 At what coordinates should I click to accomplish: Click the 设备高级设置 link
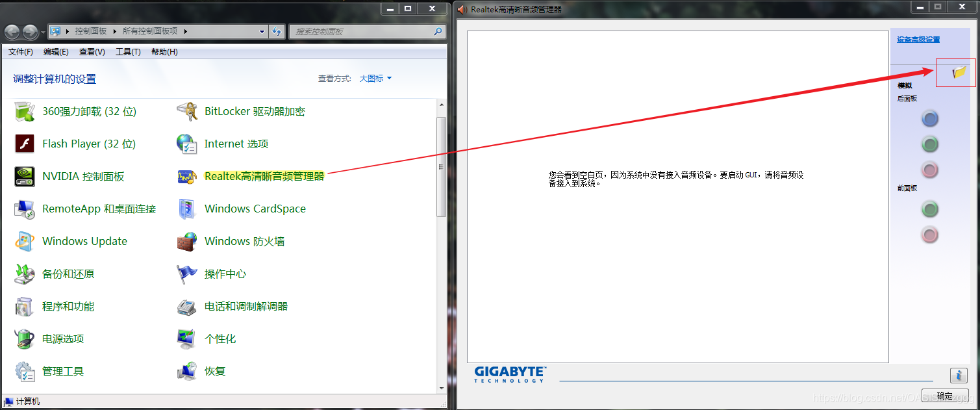[918, 40]
